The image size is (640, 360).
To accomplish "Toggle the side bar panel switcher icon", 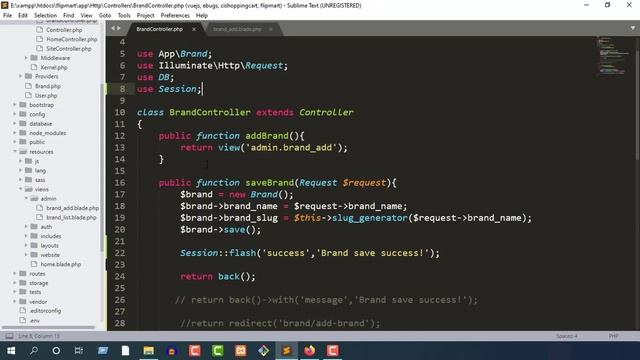I will (9, 336).
